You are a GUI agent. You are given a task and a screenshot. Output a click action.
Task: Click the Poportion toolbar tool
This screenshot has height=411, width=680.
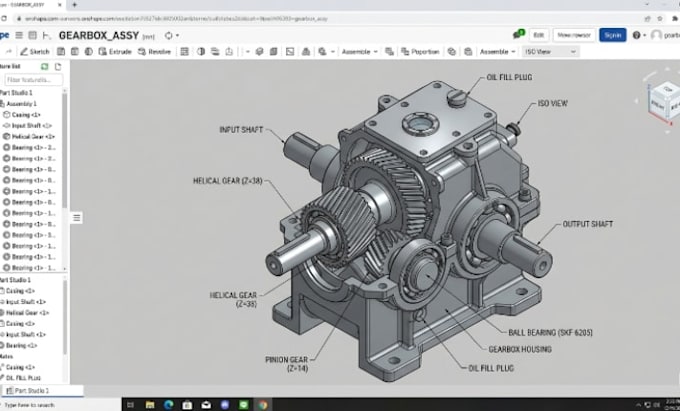coord(420,52)
